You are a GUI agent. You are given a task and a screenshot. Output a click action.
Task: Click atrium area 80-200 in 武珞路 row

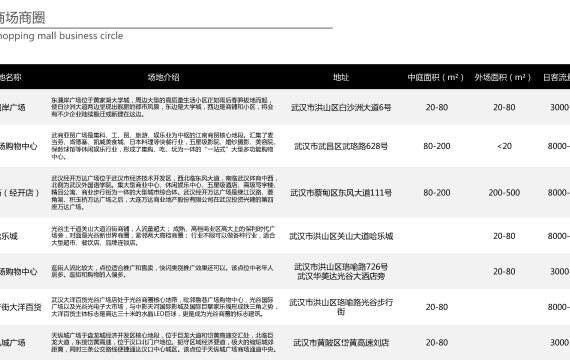tap(437, 146)
